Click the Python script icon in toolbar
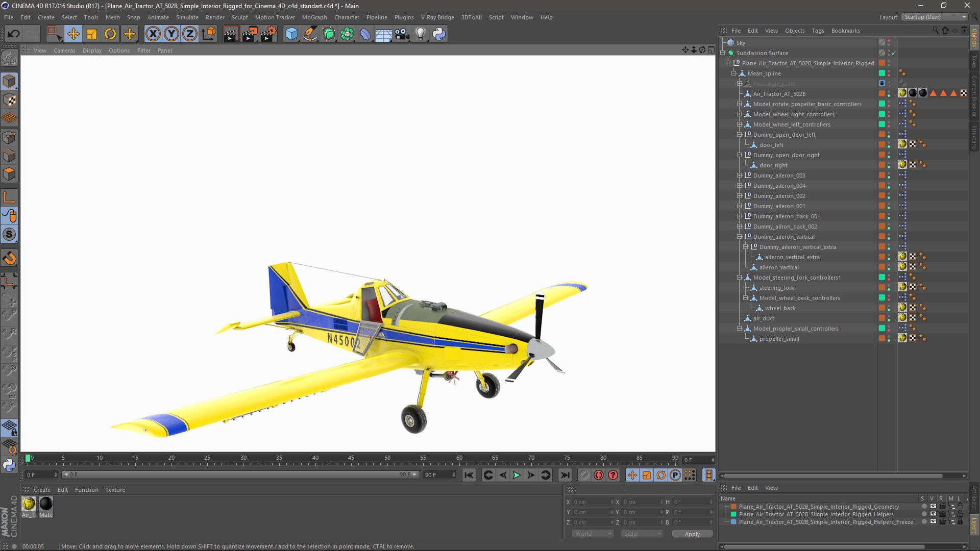Screen dimensions: 980x551 tap(439, 34)
